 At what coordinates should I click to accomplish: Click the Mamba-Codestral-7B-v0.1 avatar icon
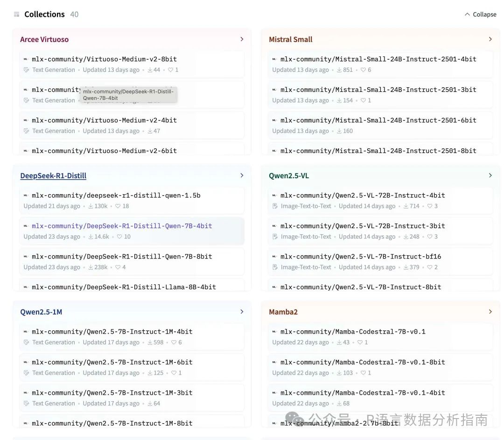pyautogui.click(x=274, y=332)
